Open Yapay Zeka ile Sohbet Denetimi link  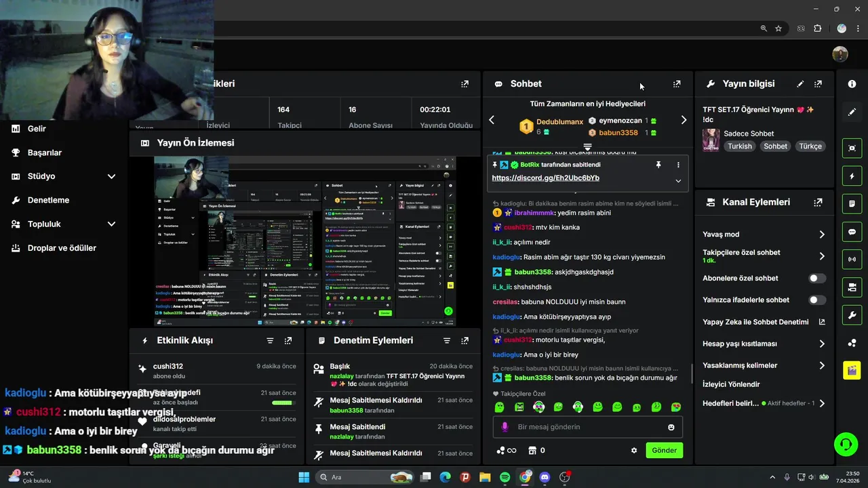click(x=764, y=322)
